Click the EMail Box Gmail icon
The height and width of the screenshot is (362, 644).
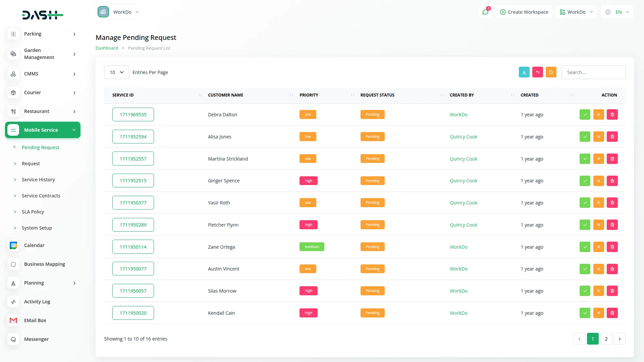pos(13,320)
